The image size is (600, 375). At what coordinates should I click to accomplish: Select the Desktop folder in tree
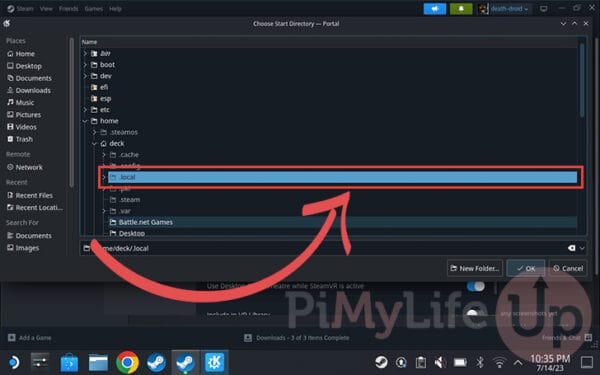(127, 233)
